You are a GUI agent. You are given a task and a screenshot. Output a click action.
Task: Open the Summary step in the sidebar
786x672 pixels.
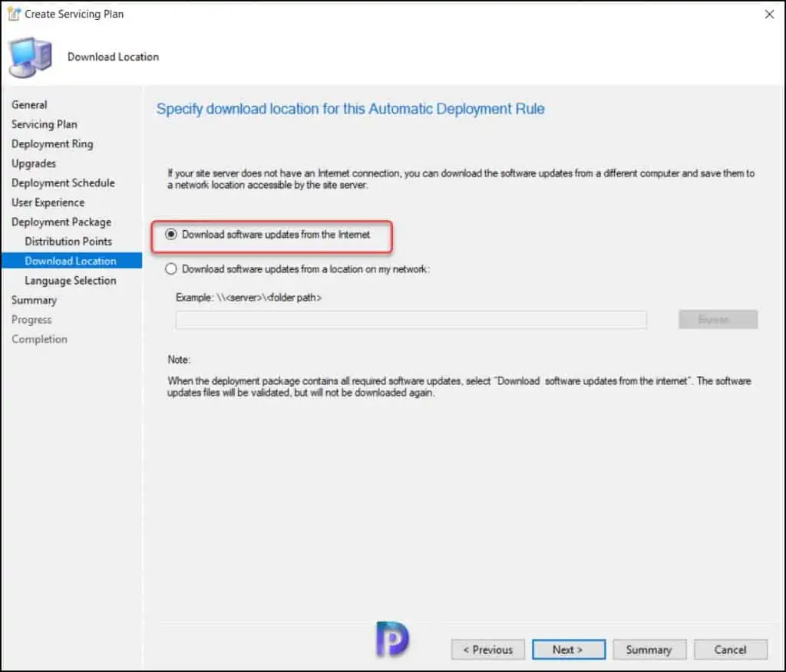point(34,300)
